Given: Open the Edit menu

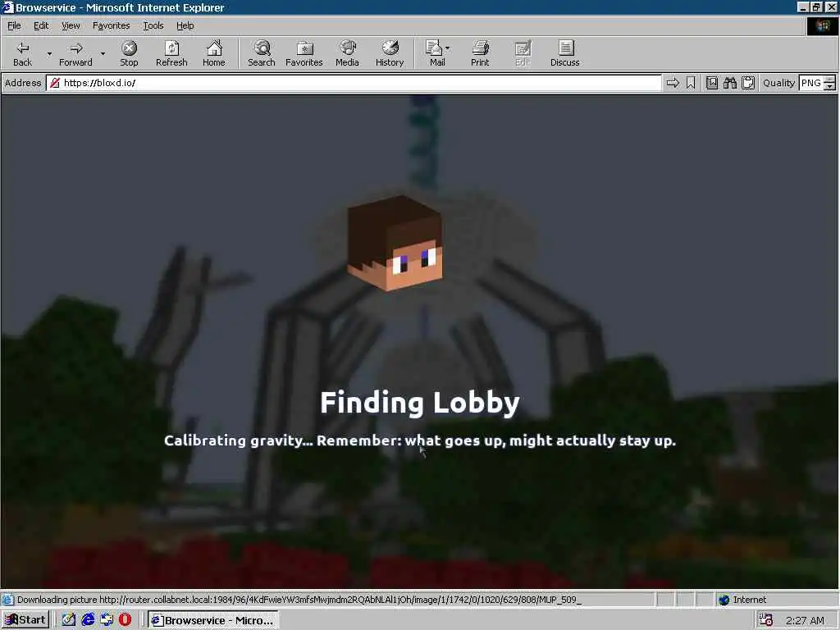Looking at the screenshot, I should click(41, 25).
